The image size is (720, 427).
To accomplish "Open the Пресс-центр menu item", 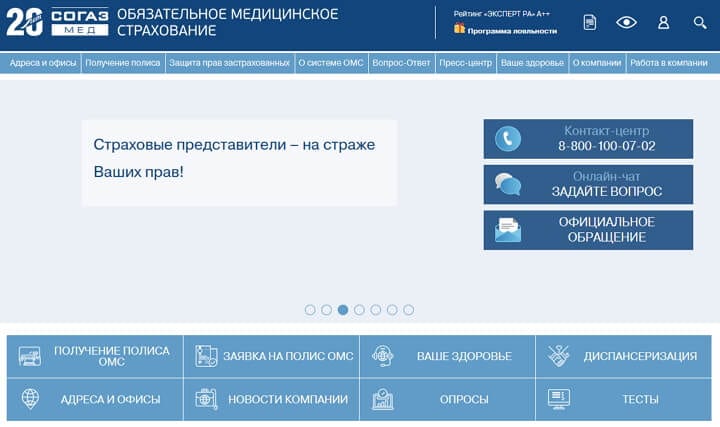I will coord(465,62).
